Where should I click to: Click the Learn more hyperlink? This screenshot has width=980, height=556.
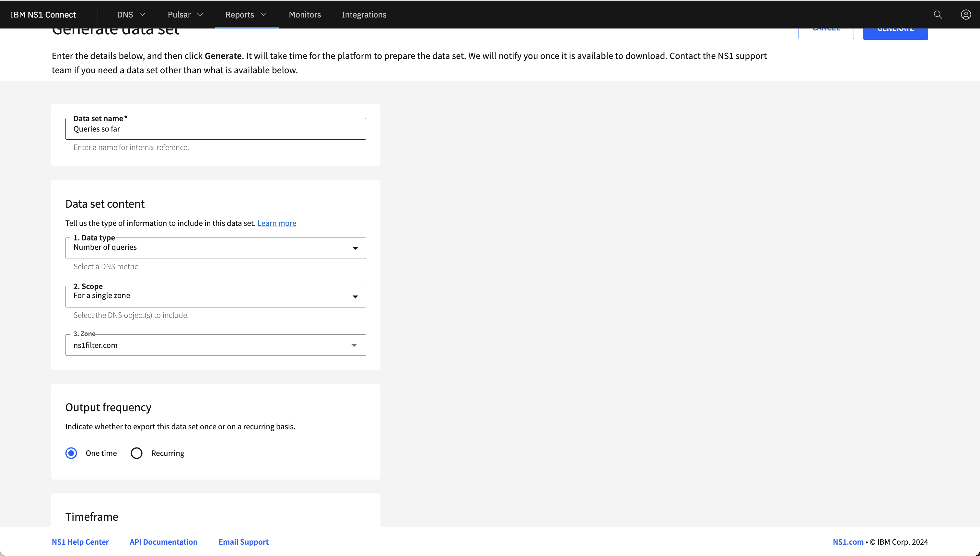coord(276,223)
